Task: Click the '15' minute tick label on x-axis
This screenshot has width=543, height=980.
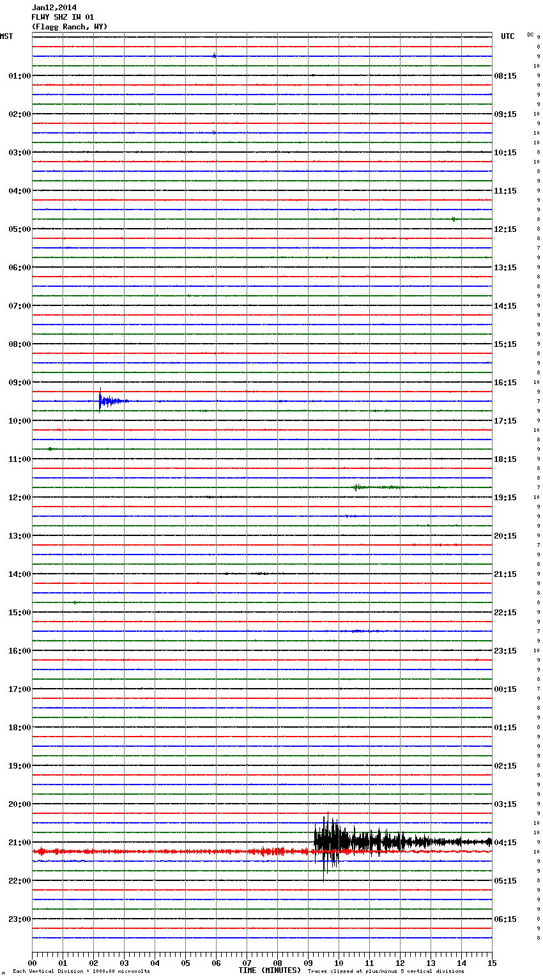Action: (492, 963)
